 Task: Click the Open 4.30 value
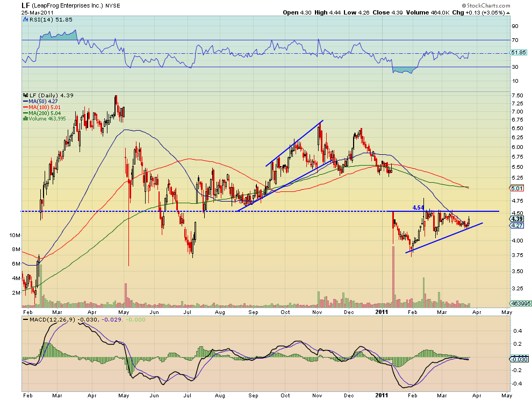tap(297, 12)
